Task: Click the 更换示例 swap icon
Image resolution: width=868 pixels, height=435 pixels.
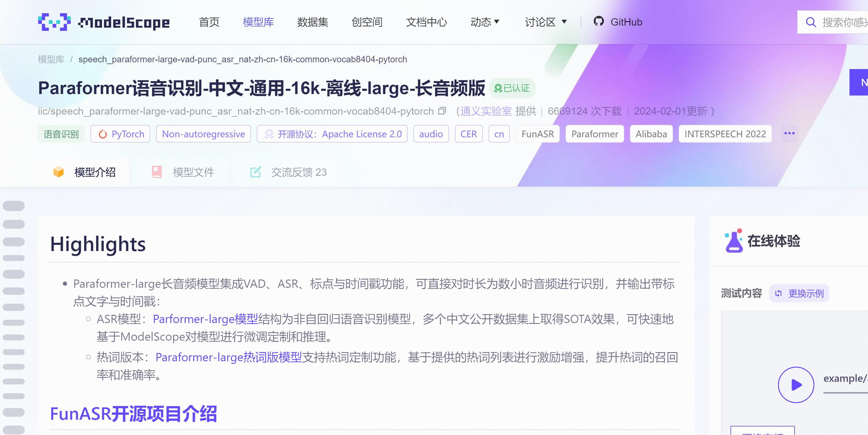Action: click(x=778, y=294)
